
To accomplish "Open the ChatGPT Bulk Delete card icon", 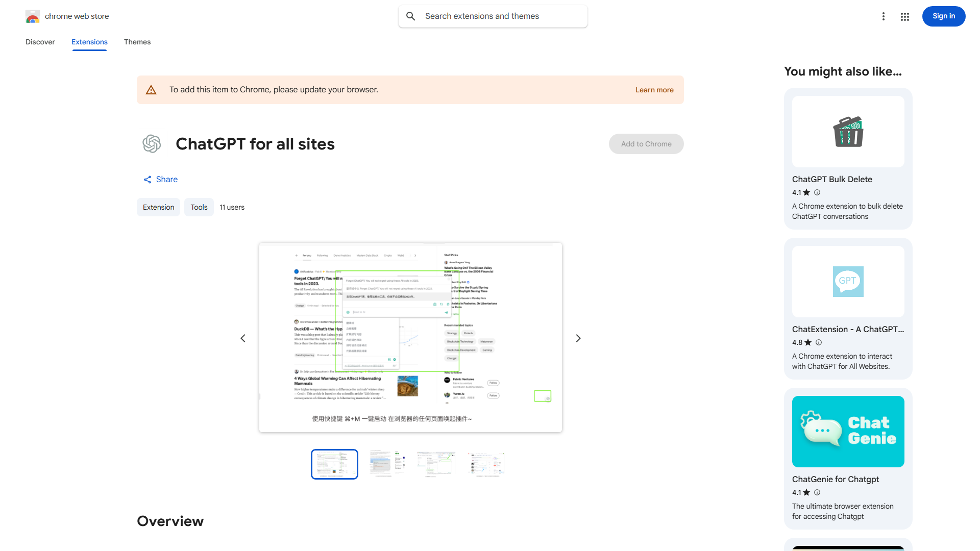I will coord(847,131).
